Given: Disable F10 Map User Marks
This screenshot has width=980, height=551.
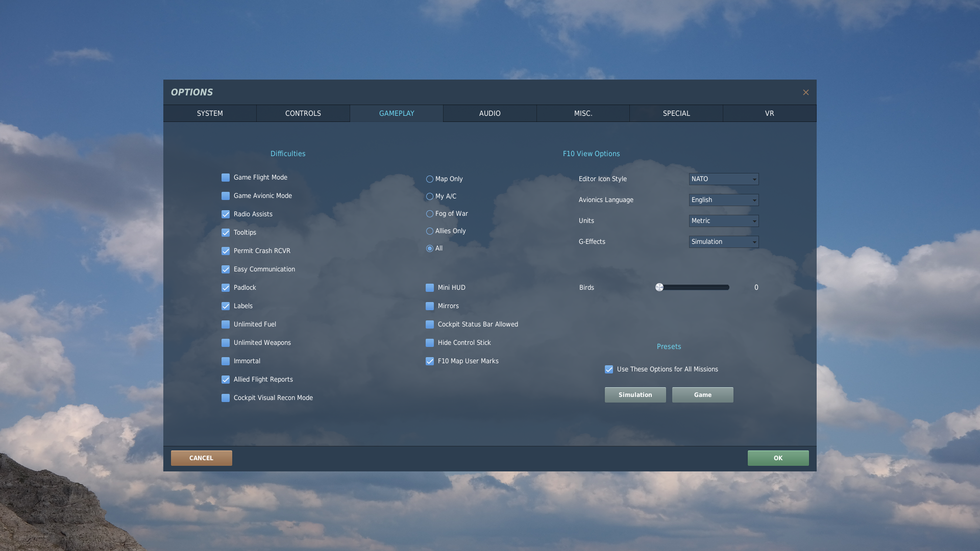Looking at the screenshot, I should point(430,361).
